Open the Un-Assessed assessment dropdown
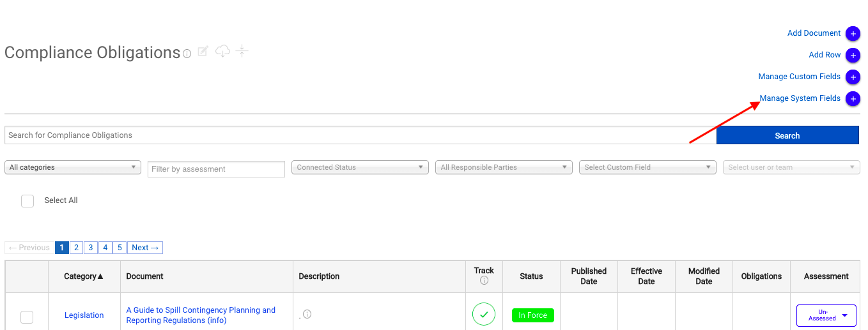Viewport: 868px width, 330px height. (826, 315)
